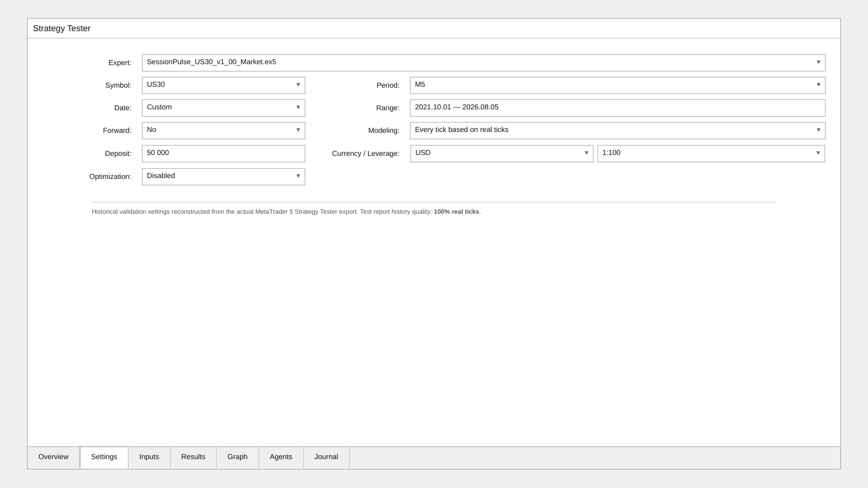Open the Date dropdown showing Custom
This screenshot has height=488, width=868.
[x=223, y=108]
